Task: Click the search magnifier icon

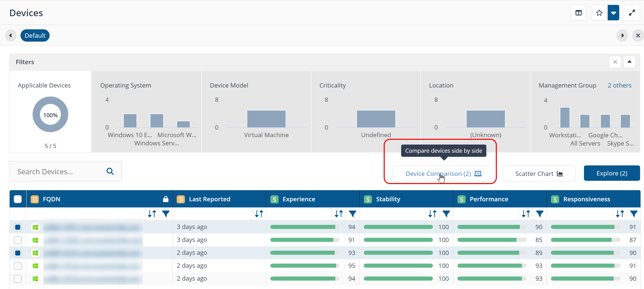Action: click(110, 172)
